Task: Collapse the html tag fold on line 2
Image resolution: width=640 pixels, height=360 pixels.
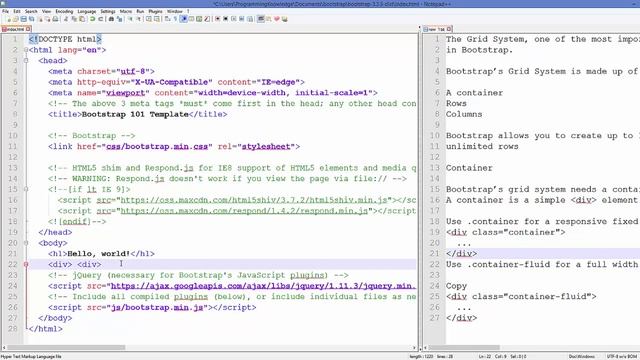Action: tap(26, 50)
